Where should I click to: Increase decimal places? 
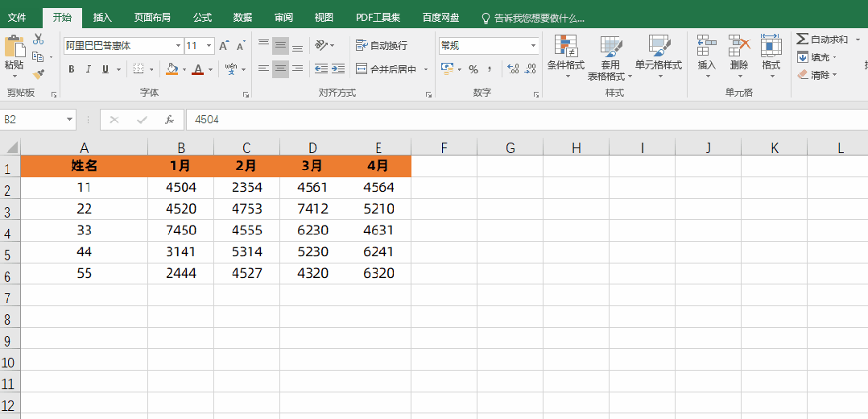tap(513, 68)
